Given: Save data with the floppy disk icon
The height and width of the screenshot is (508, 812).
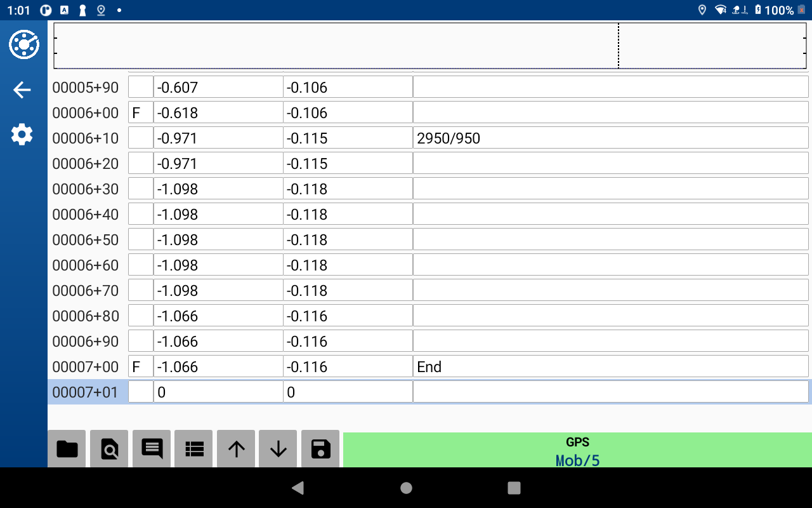Looking at the screenshot, I should pos(320,449).
